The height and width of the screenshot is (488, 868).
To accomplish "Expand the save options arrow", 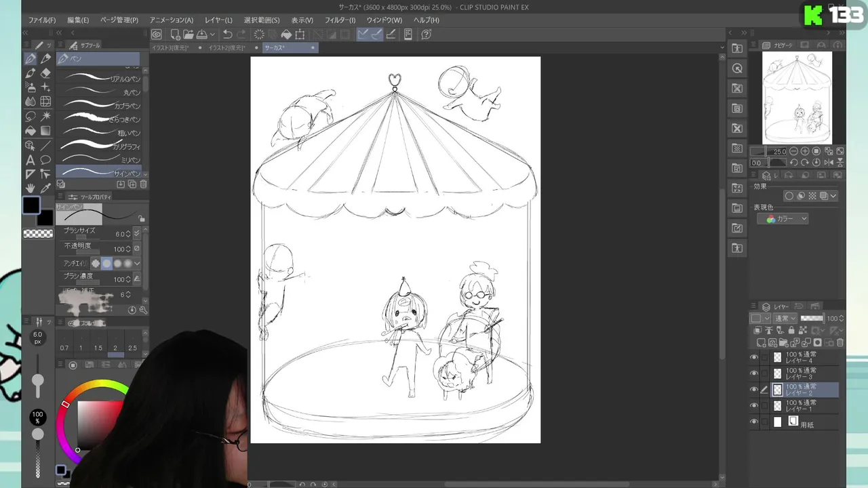I will (x=212, y=34).
